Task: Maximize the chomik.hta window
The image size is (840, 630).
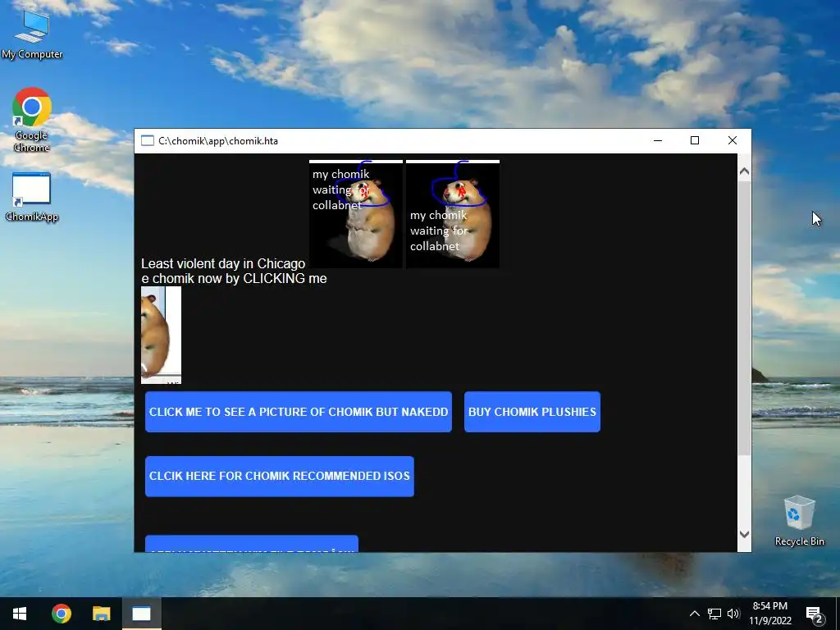Action: (x=695, y=140)
